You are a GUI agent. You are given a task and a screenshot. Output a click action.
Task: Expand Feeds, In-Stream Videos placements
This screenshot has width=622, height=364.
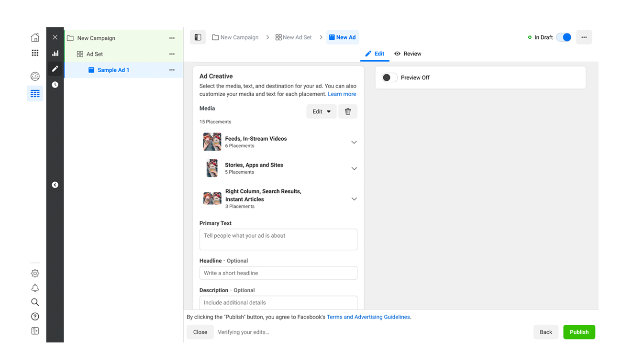354,142
